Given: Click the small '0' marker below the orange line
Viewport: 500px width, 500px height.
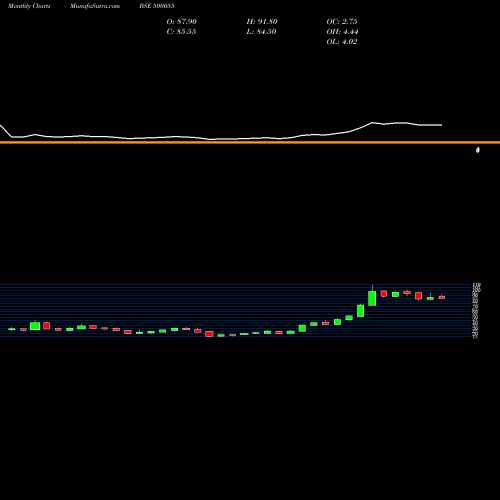Looking at the screenshot, I should click(x=478, y=150).
